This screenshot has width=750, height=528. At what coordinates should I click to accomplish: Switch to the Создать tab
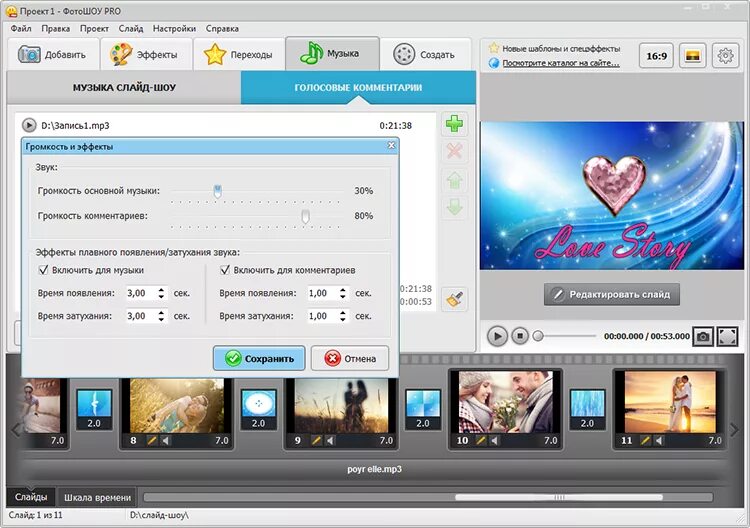(x=425, y=55)
